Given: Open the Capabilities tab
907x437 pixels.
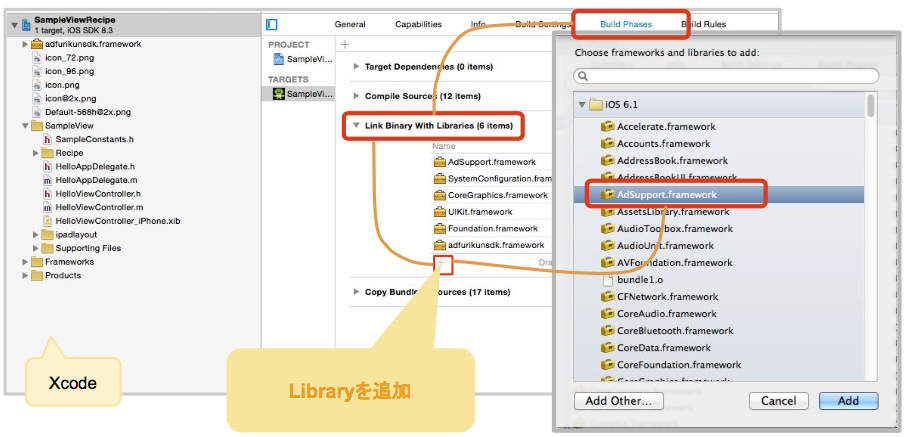Looking at the screenshot, I should click(x=418, y=24).
